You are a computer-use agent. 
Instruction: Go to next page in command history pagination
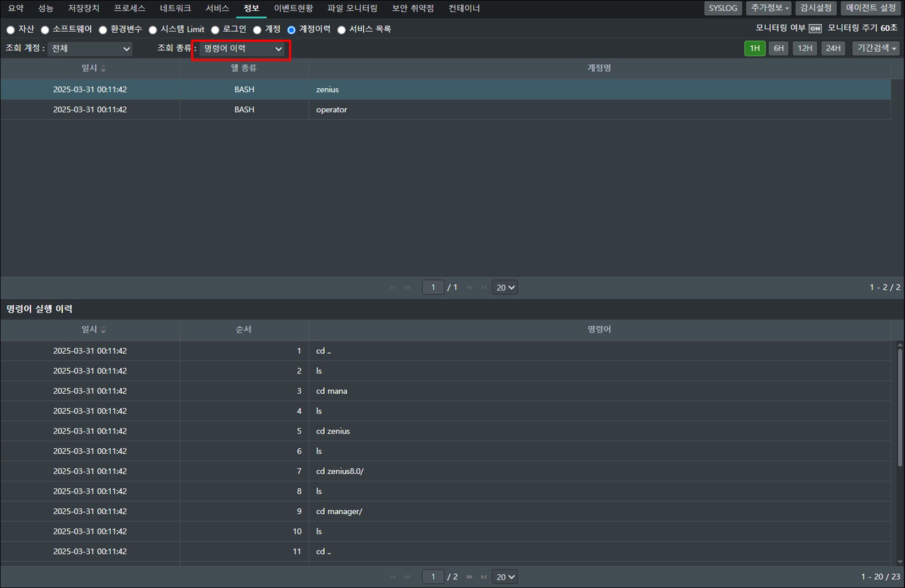pos(470,576)
